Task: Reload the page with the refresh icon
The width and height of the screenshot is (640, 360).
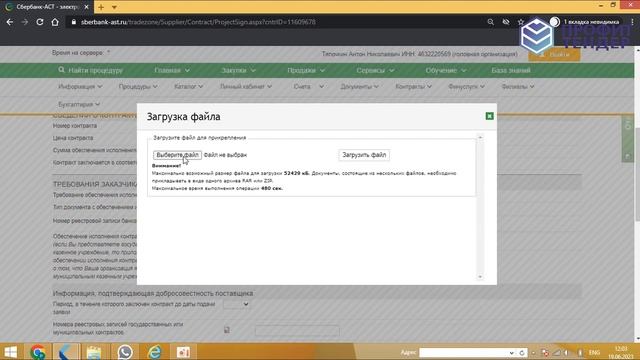Action: point(40,22)
